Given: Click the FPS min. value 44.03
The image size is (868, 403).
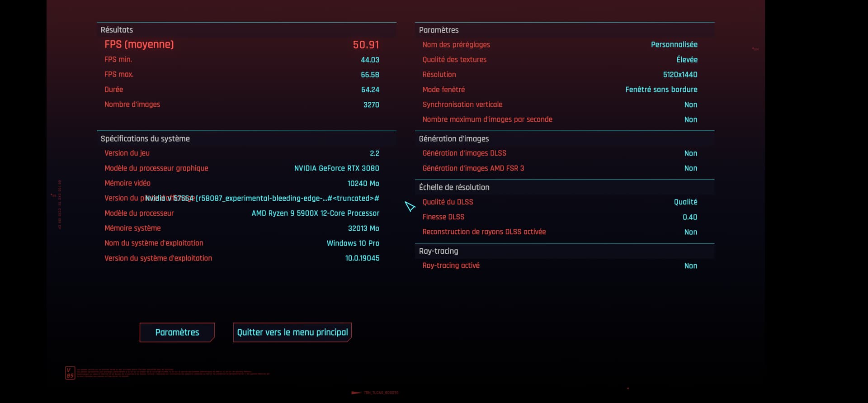Looking at the screenshot, I should coord(369,60).
